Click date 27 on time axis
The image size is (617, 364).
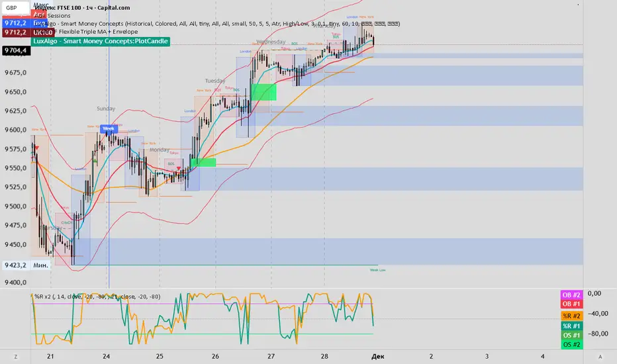tap(271, 357)
